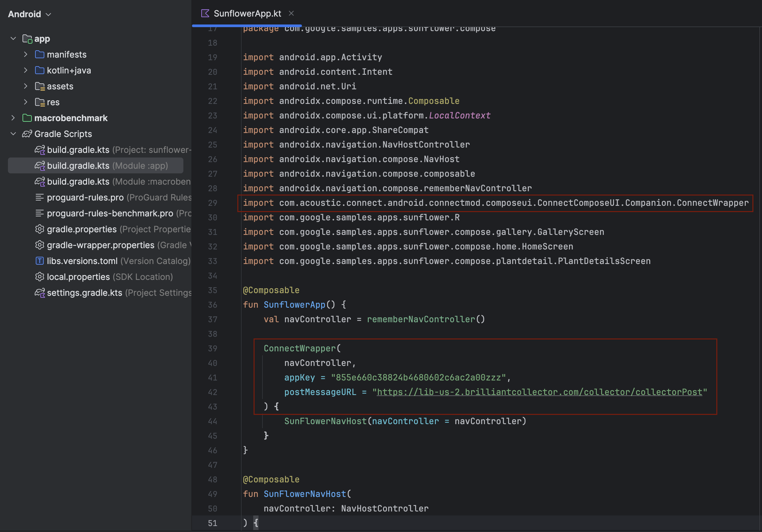The width and height of the screenshot is (762, 532).
Task: Click the appKey string value on line 41
Action: 418,378
